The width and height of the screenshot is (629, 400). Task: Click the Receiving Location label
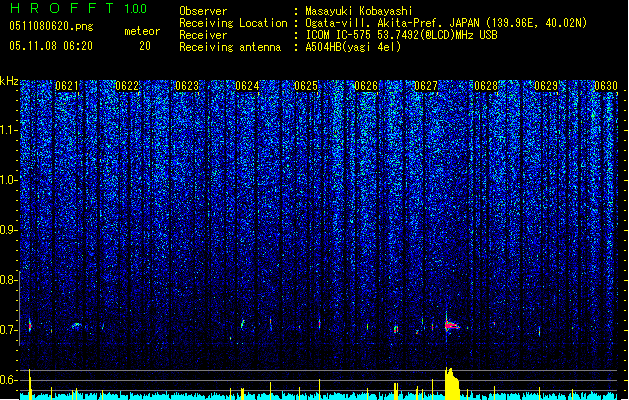(233, 23)
